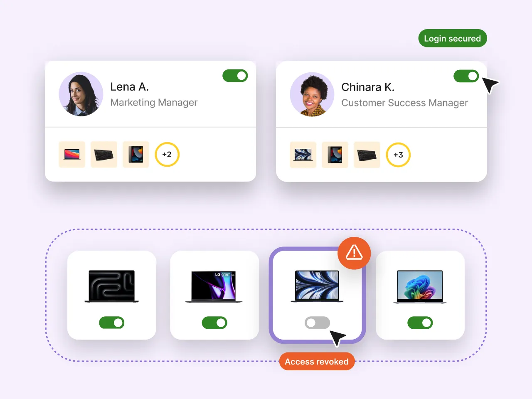Disable Chinara K.'s access toggle

466,76
